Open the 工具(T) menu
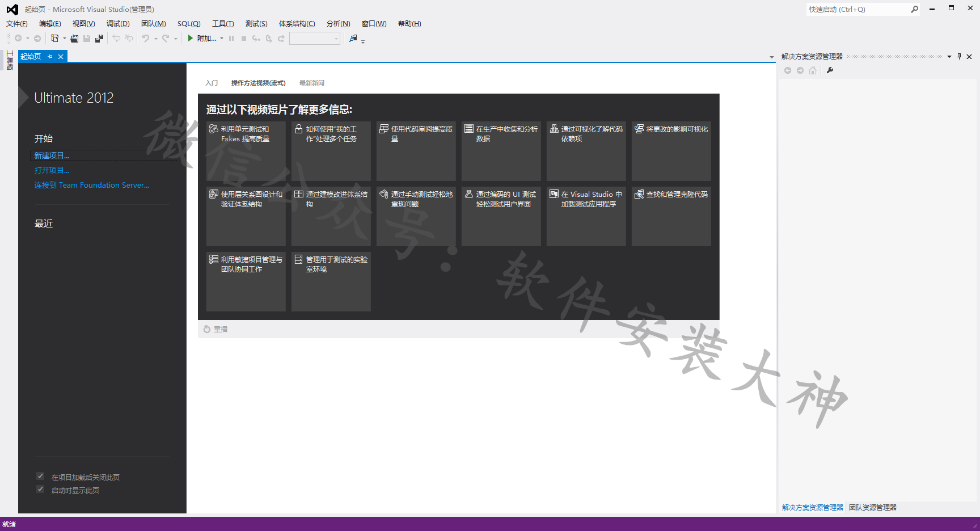Image resolution: width=980 pixels, height=531 pixels. (223, 24)
